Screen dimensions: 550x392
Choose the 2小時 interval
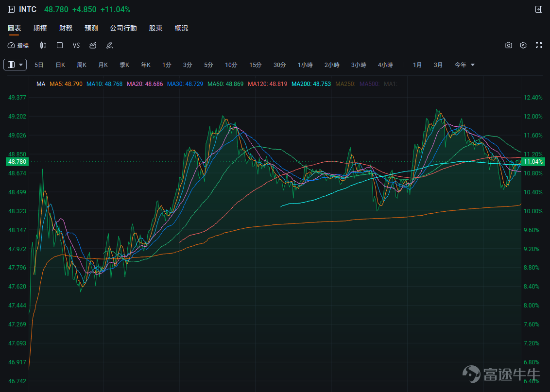tap(332, 65)
